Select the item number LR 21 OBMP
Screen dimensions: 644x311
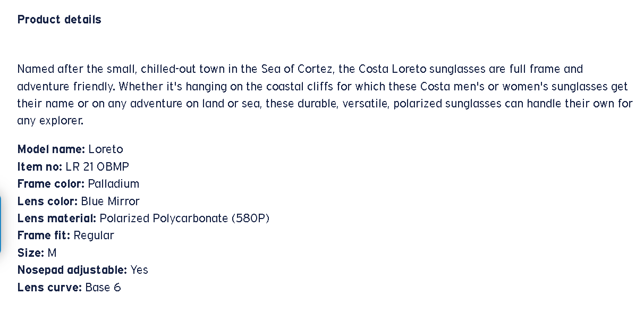coord(97,167)
